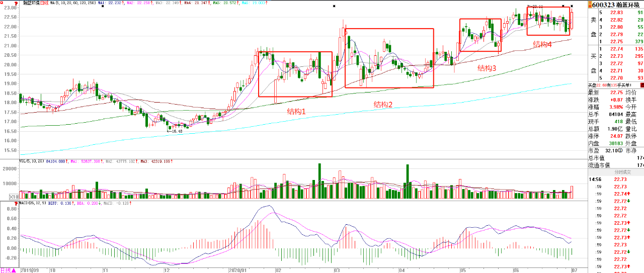Click the 14:56 timestamp in tick list
The width and height of the screenshot is (644, 273).
pyautogui.click(x=595, y=179)
